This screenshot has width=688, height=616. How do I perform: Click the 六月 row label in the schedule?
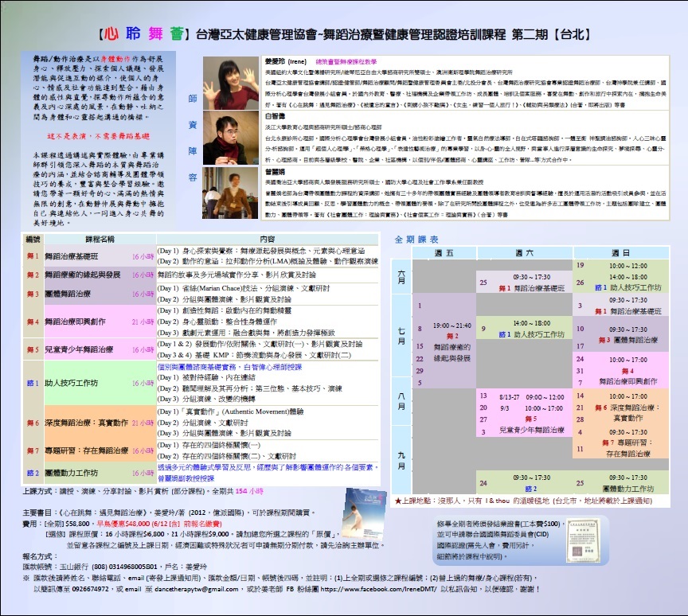coord(401,277)
